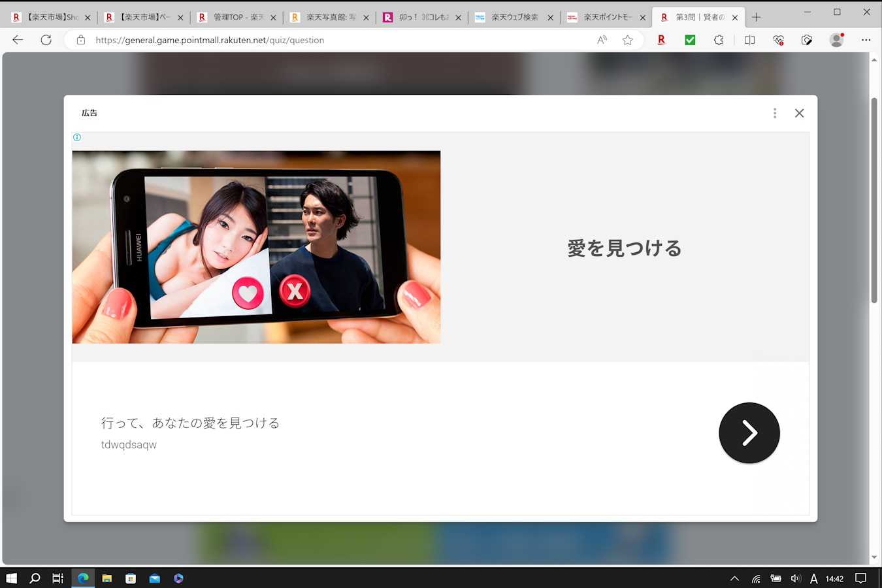Close the 楽天ウェブ検索 tab
Image resolution: width=882 pixels, height=588 pixels.
tap(550, 18)
